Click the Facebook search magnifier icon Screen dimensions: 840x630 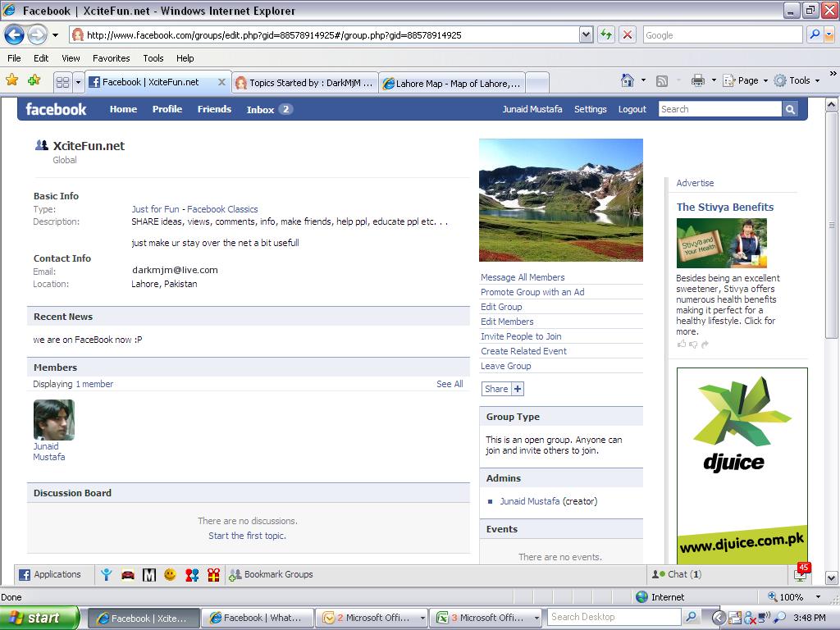pyautogui.click(x=790, y=109)
